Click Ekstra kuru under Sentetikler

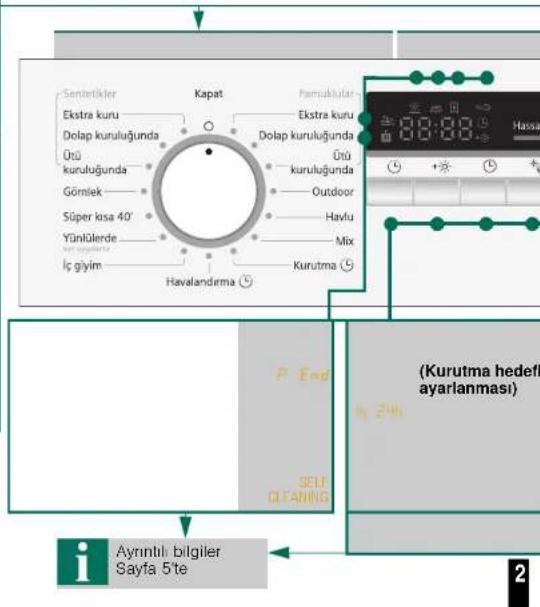click(91, 115)
